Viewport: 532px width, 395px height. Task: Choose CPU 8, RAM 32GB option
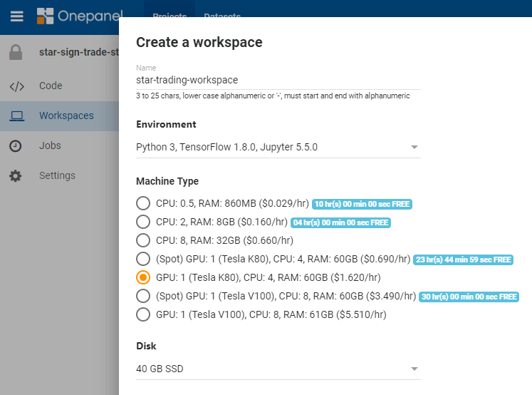click(x=143, y=240)
